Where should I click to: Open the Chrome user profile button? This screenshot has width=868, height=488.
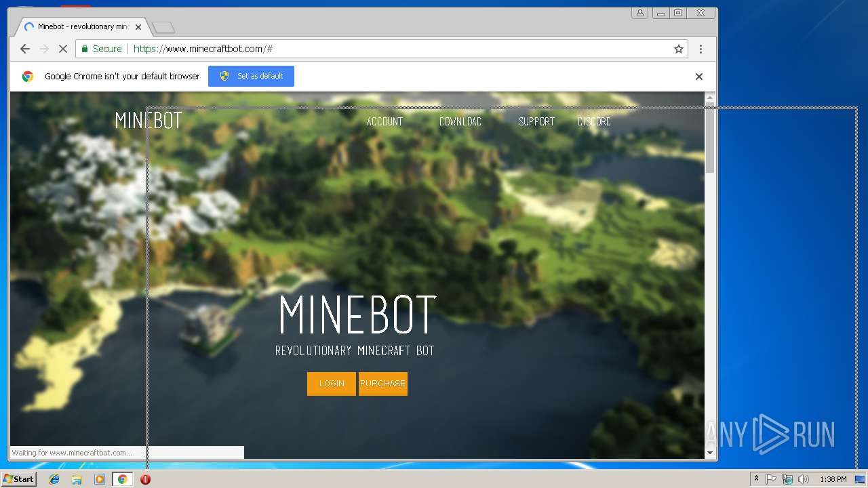(639, 13)
